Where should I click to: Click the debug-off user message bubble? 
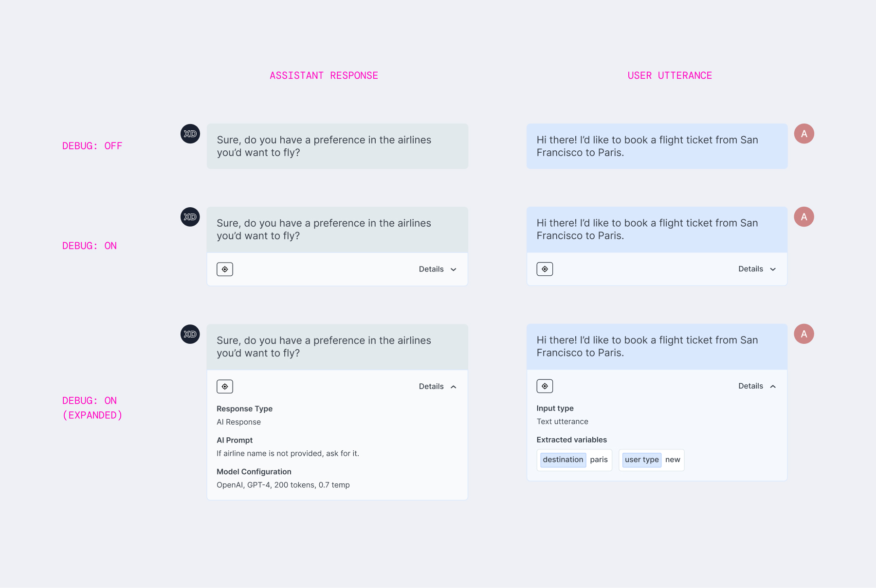(x=657, y=146)
